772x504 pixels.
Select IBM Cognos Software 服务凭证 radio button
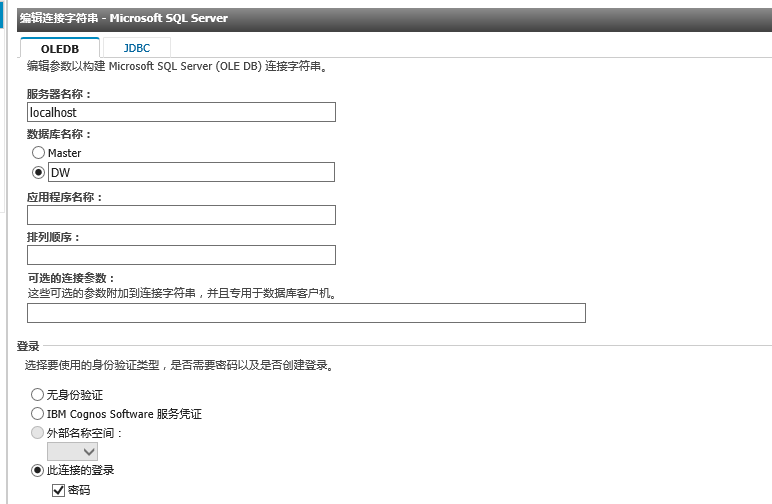coord(37,413)
